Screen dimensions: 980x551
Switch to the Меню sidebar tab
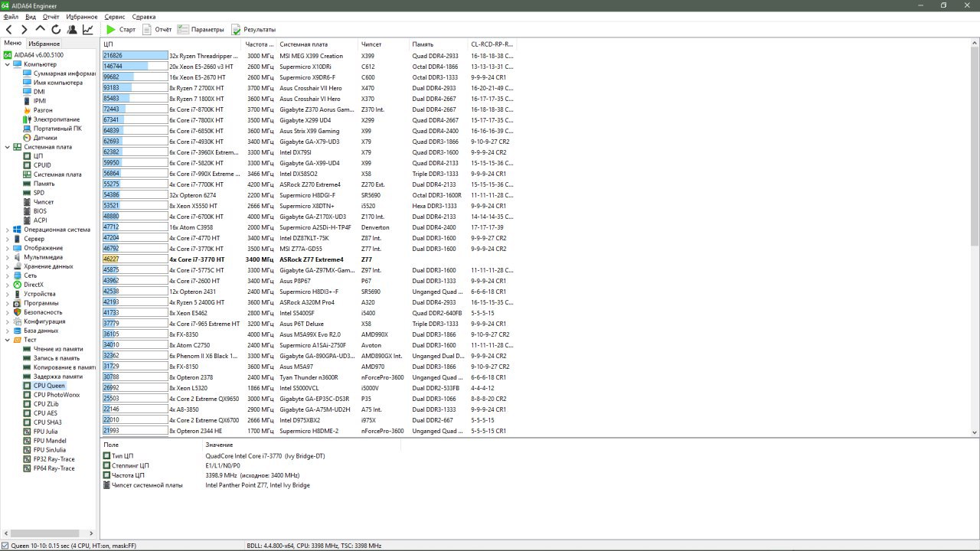pyautogui.click(x=13, y=44)
